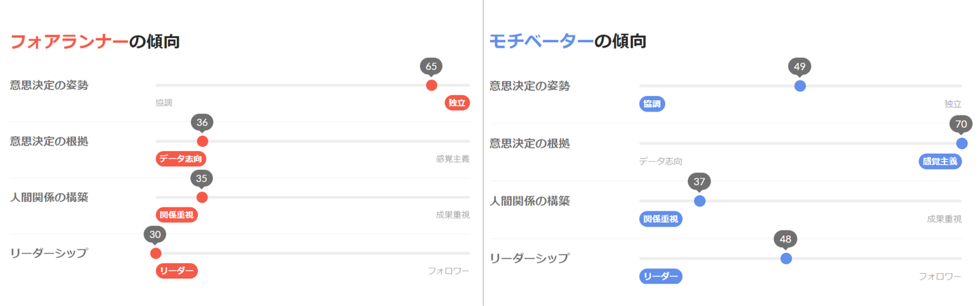The height and width of the screenshot is (306, 980).
Task: Click the フォアランナーの傾向 heading
Action: 95,42
